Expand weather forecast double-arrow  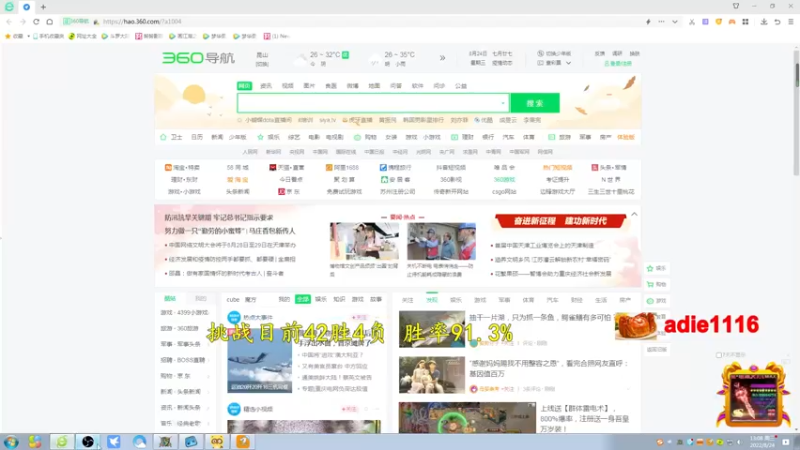(x=442, y=58)
